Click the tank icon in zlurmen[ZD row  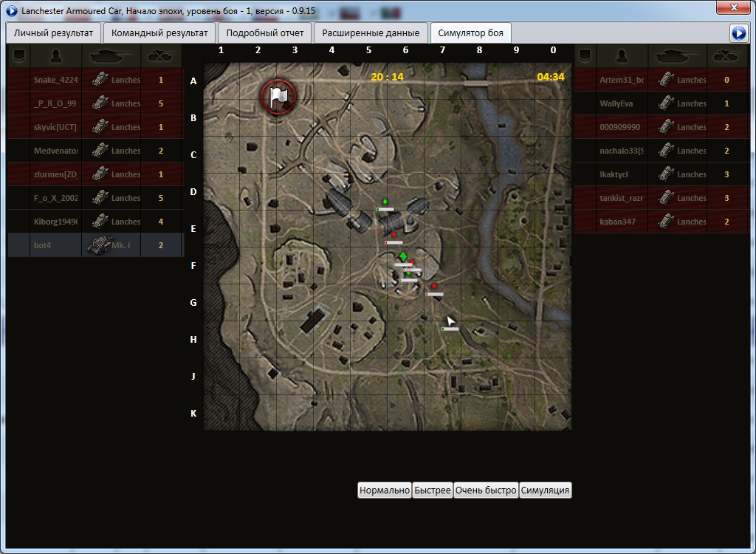click(x=100, y=174)
